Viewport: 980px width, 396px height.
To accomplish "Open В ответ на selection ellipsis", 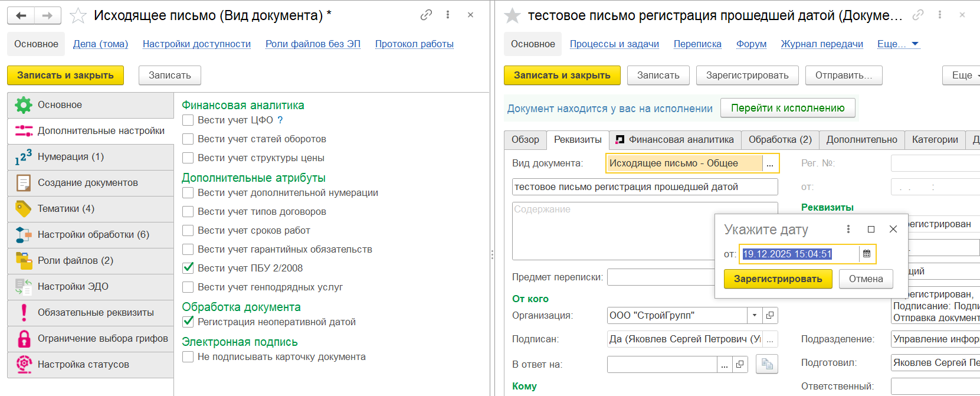I will (x=725, y=365).
